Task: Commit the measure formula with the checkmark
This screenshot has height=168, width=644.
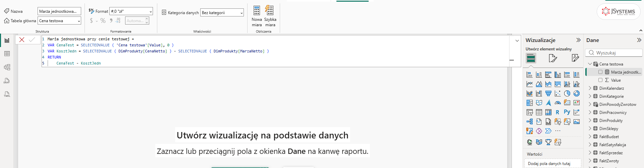Action: pos(32,40)
